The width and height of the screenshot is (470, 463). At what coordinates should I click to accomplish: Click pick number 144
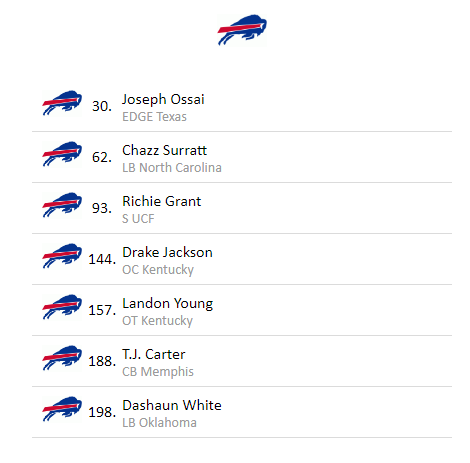[x=102, y=259]
